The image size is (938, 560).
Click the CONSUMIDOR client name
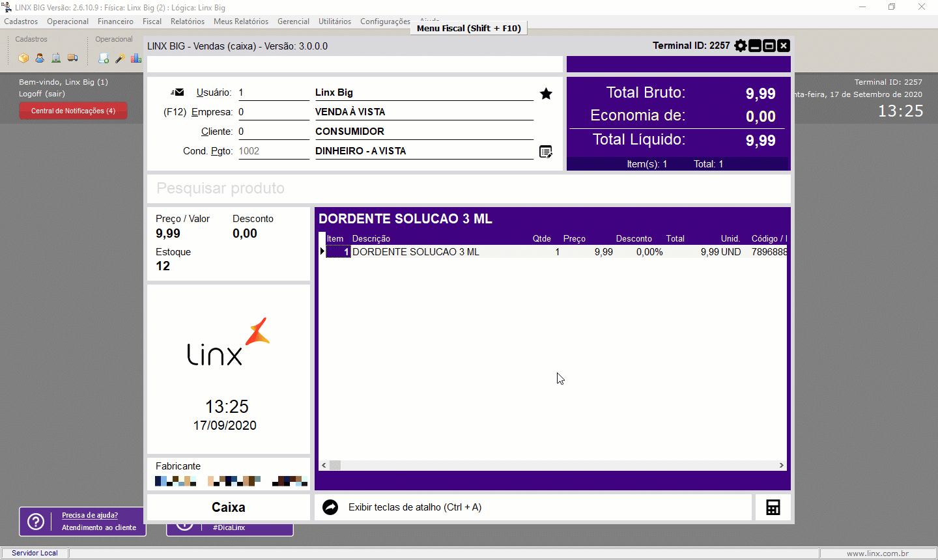350,132
